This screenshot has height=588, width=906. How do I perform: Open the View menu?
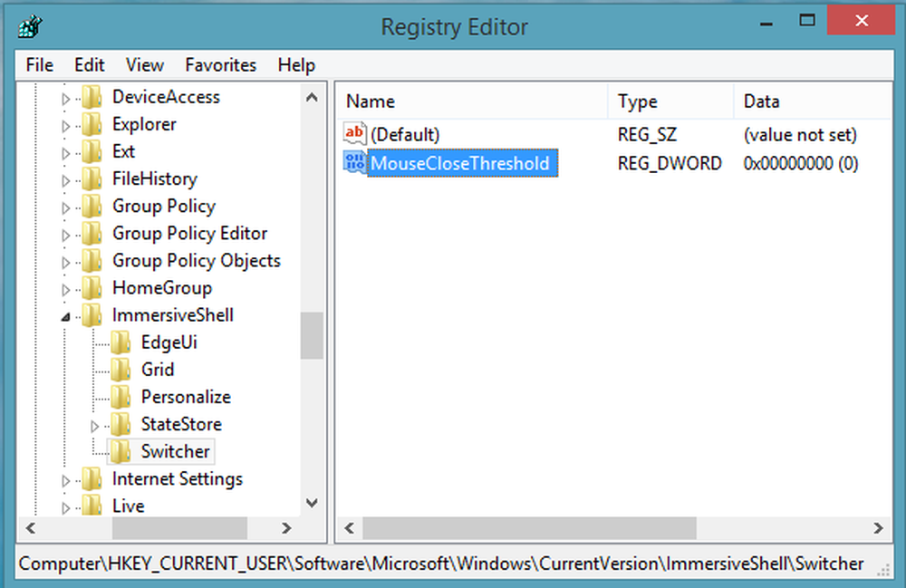point(144,64)
